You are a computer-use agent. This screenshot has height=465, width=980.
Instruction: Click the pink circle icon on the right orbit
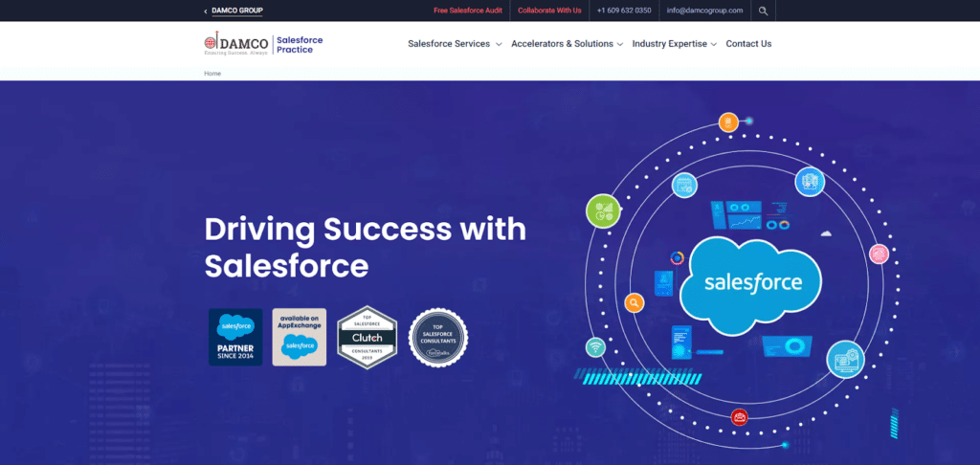pyautogui.click(x=879, y=254)
